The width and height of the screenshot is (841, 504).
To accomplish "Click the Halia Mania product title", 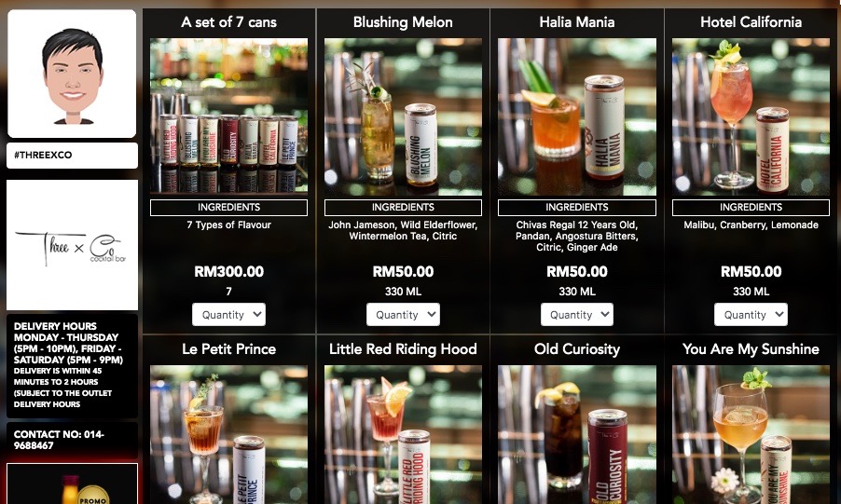I will coord(576,22).
